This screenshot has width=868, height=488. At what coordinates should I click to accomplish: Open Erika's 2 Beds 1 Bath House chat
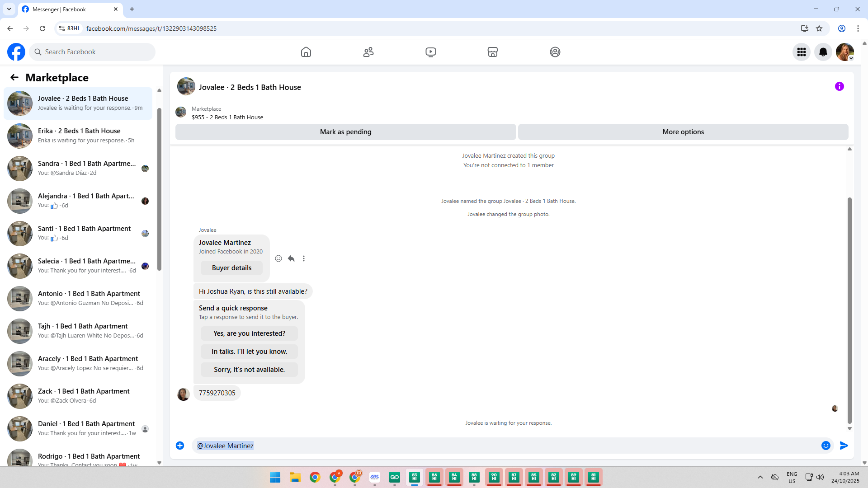(x=78, y=136)
